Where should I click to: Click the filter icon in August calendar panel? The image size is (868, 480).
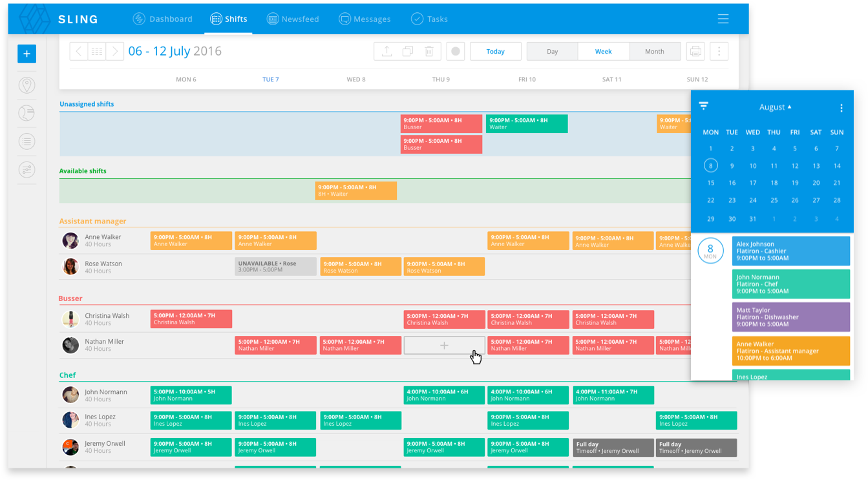click(704, 107)
